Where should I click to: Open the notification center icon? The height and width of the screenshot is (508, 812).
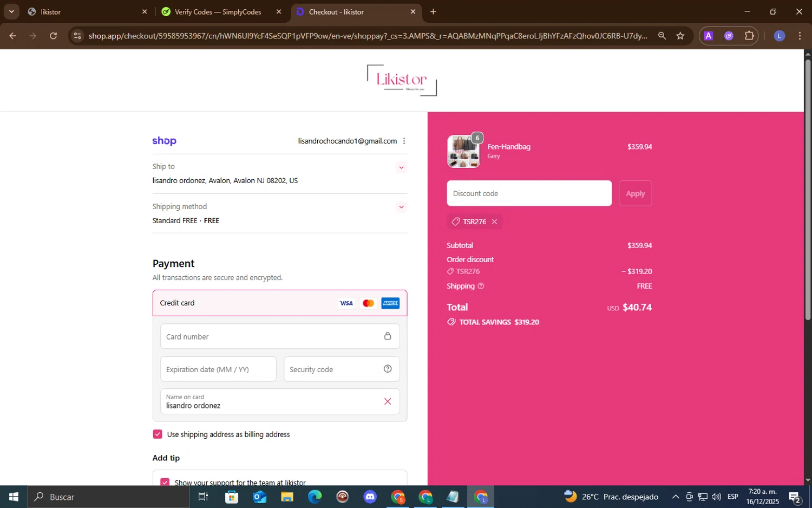point(795,497)
